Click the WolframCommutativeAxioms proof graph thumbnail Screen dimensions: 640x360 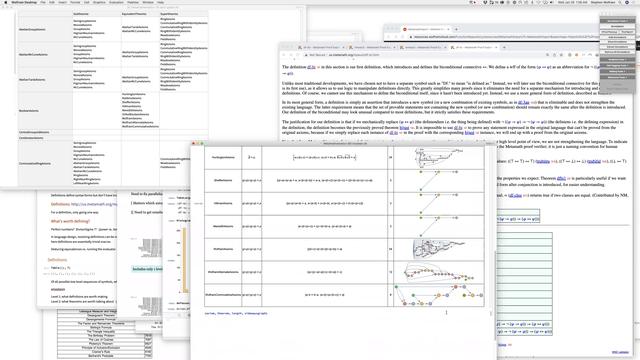point(439,295)
